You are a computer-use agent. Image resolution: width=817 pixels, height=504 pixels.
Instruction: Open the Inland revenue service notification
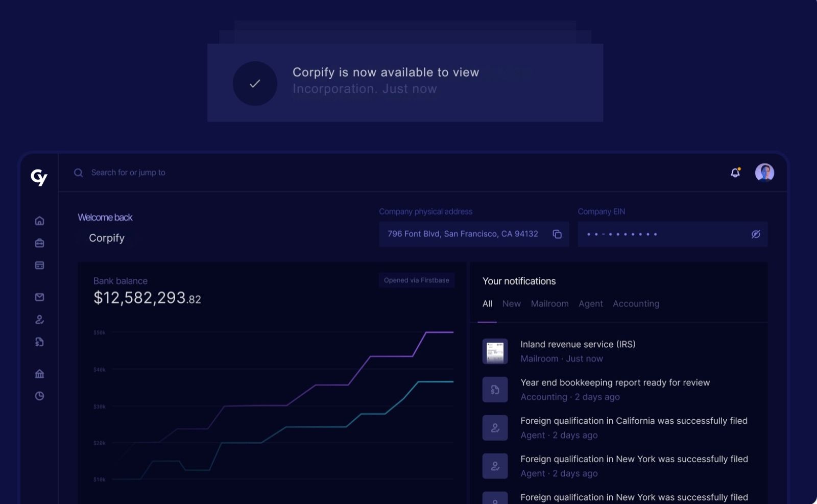[578, 351]
